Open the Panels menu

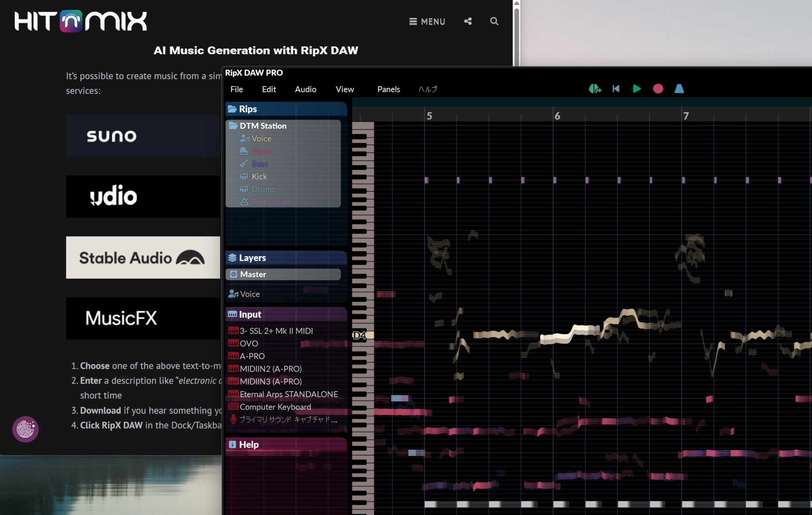(388, 89)
